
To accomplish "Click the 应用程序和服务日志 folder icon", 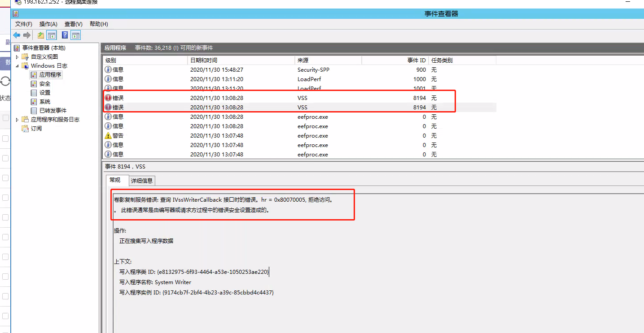I will [26, 120].
